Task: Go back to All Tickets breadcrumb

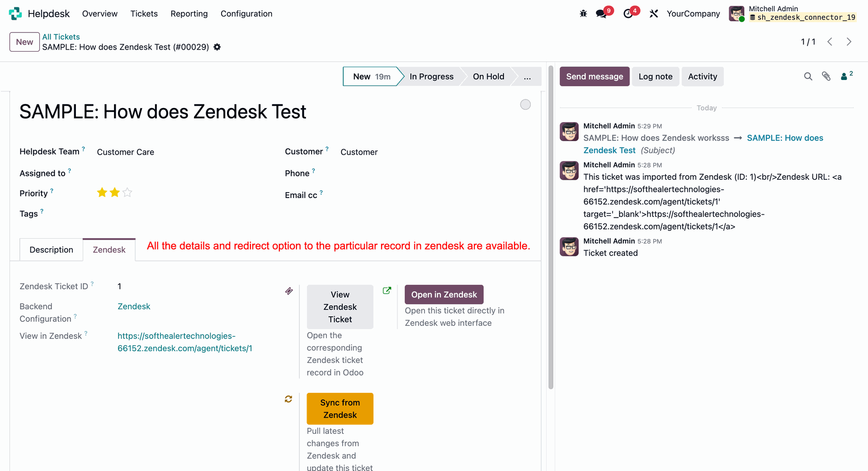Action: pyautogui.click(x=61, y=37)
